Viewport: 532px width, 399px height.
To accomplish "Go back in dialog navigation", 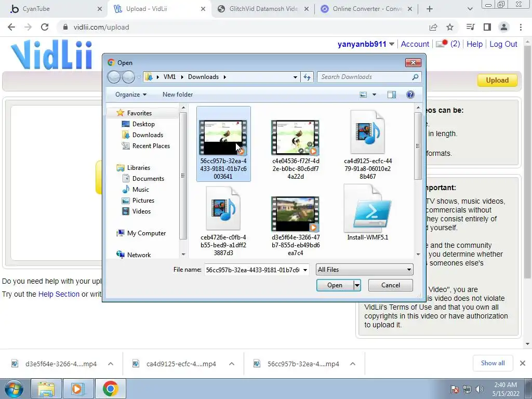I will (114, 77).
